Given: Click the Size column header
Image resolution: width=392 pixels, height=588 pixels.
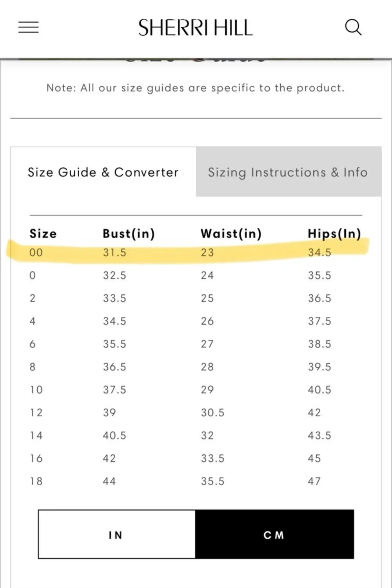Looking at the screenshot, I should [43, 234].
